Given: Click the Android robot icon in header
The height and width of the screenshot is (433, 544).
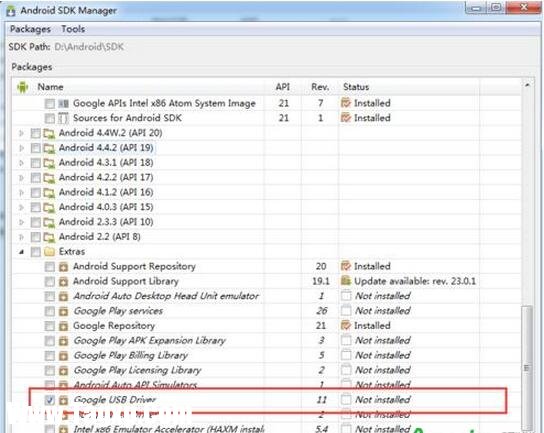Looking at the screenshot, I should (x=23, y=87).
